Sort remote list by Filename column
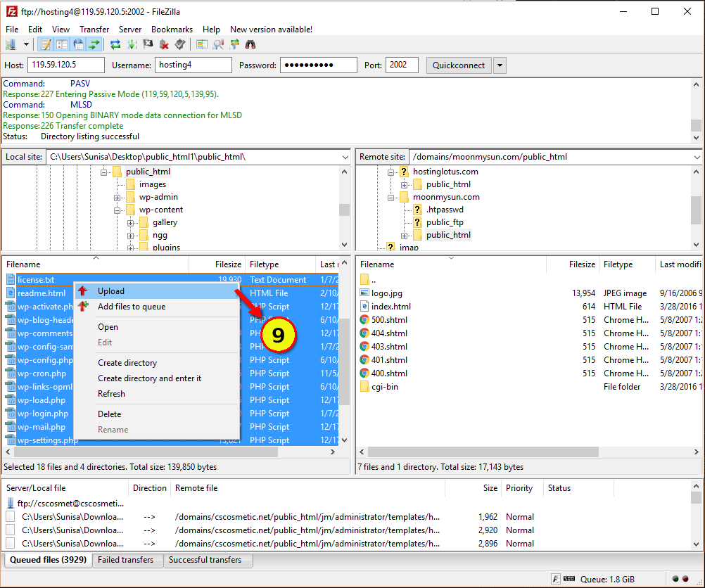This screenshot has height=588, width=705. [451, 264]
